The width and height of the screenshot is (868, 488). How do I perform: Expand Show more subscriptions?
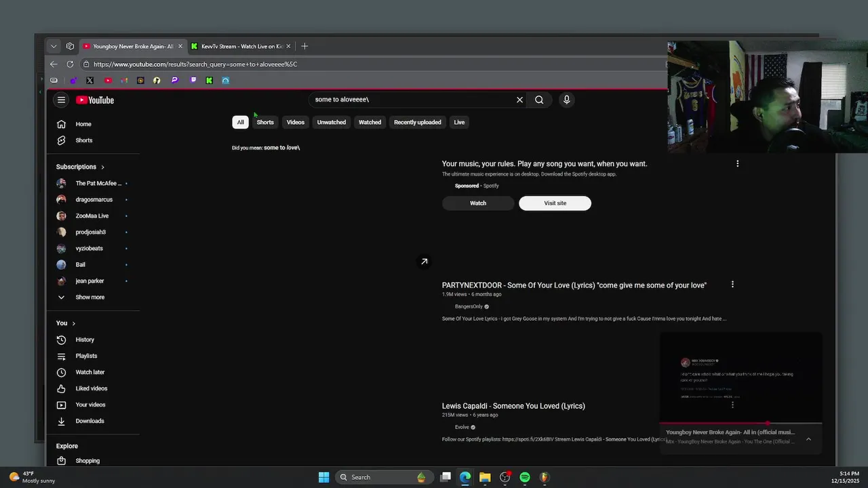point(93,297)
